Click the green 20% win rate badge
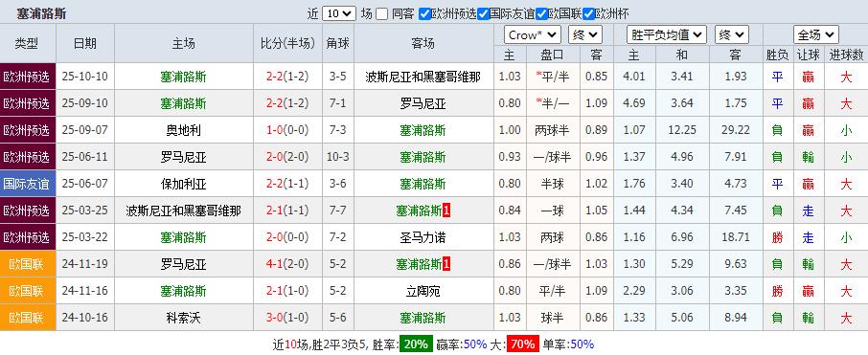 point(416,344)
